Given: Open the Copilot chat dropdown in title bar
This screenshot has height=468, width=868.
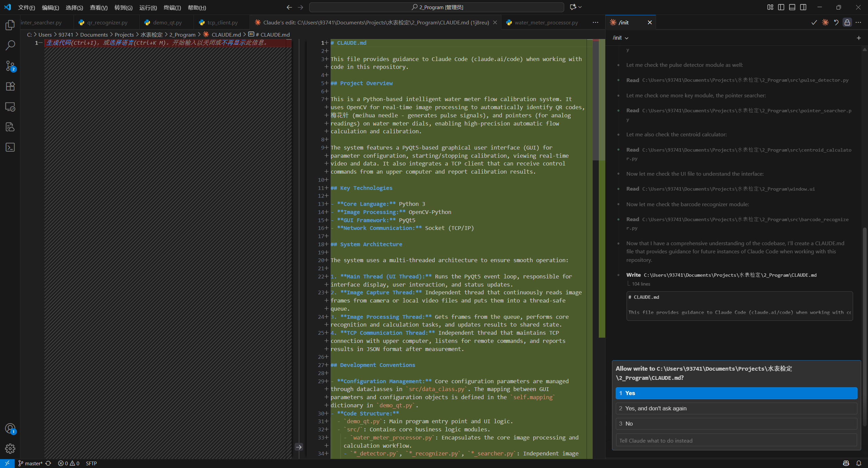Looking at the screenshot, I should pos(580,7).
